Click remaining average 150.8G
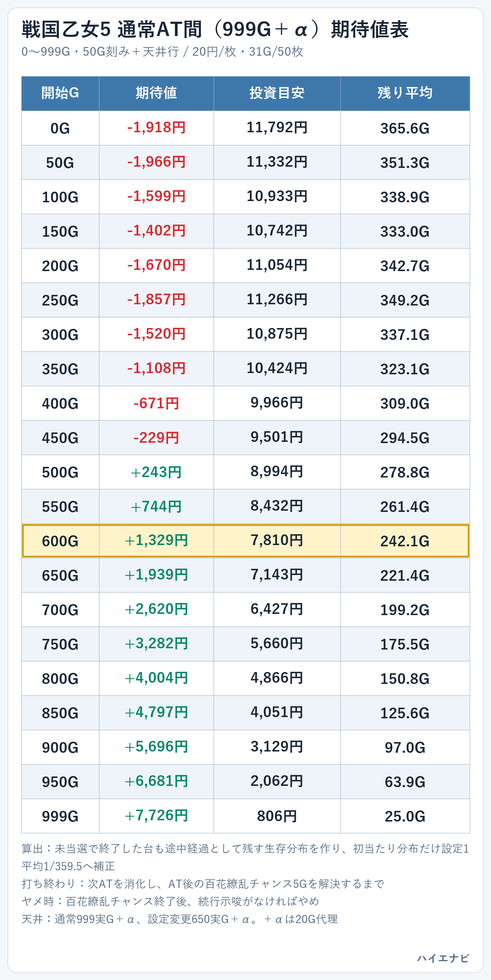Screen dimensions: 491x980 (405, 679)
